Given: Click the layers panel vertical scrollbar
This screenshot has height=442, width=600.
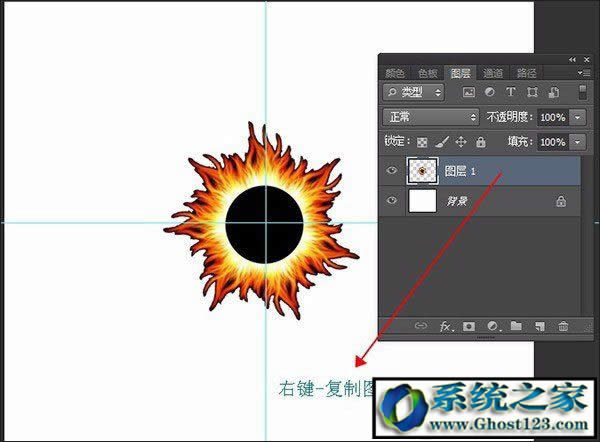Looking at the screenshot, I should click(x=587, y=235).
